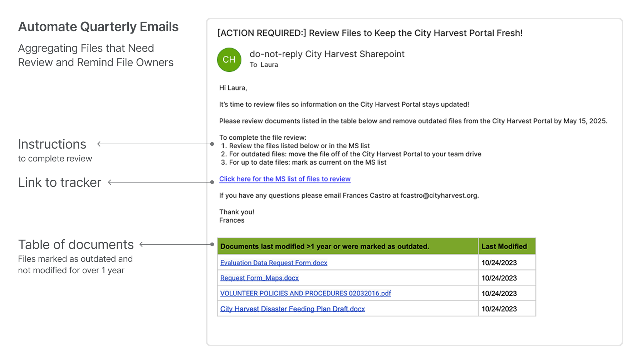The width and height of the screenshot is (641, 364).
Task: Click 'To complete the file review:' line
Action: coord(263,138)
